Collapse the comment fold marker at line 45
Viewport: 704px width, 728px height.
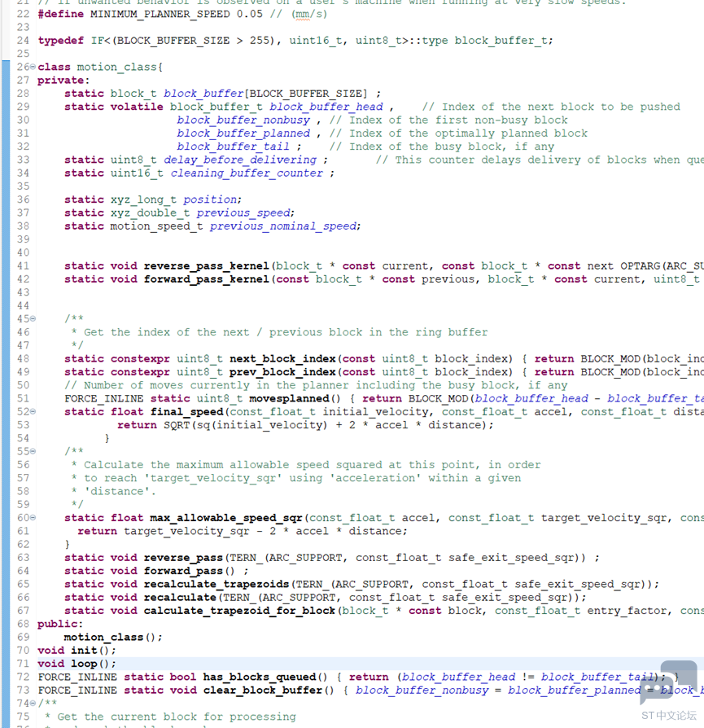pos(33,318)
